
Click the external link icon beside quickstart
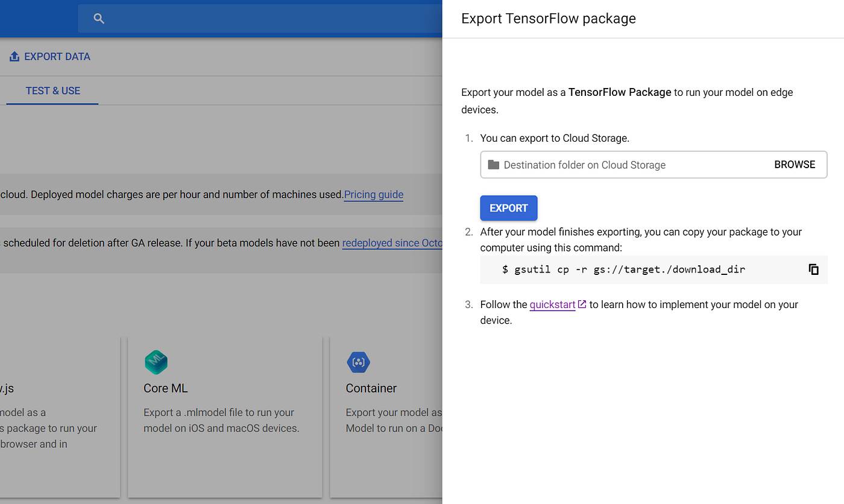[x=582, y=304]
